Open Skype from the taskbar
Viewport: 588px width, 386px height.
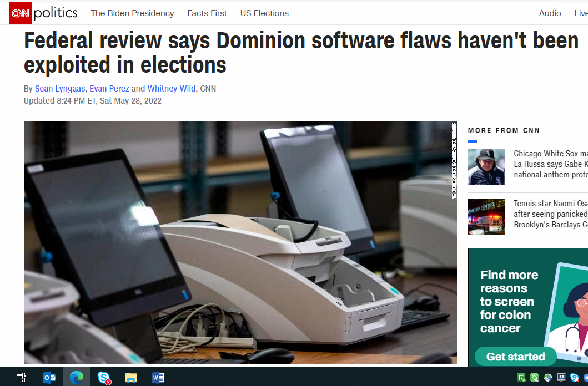(x=104, y=377)
